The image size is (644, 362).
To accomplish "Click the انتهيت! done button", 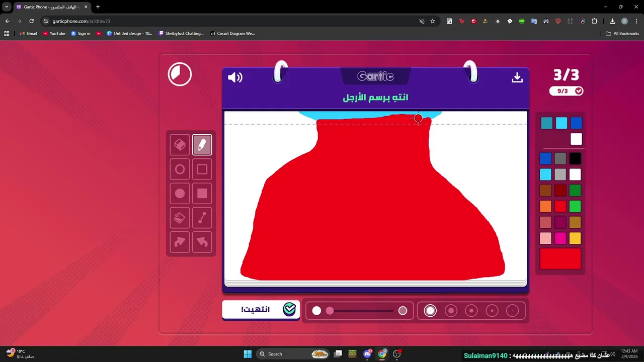I will tap(261, 310).
